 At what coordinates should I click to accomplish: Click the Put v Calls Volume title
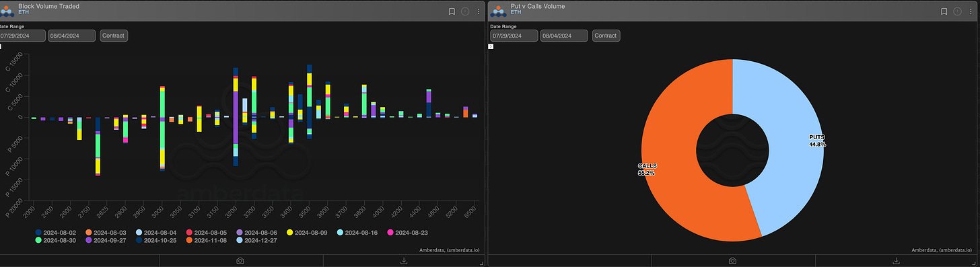pos(538,6)
